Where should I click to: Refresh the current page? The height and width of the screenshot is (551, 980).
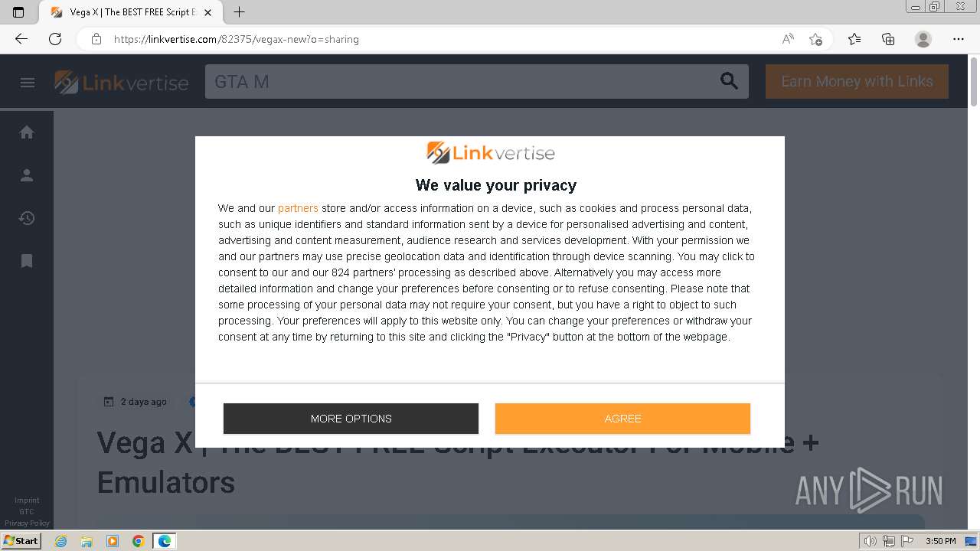[x=55, y=39]
